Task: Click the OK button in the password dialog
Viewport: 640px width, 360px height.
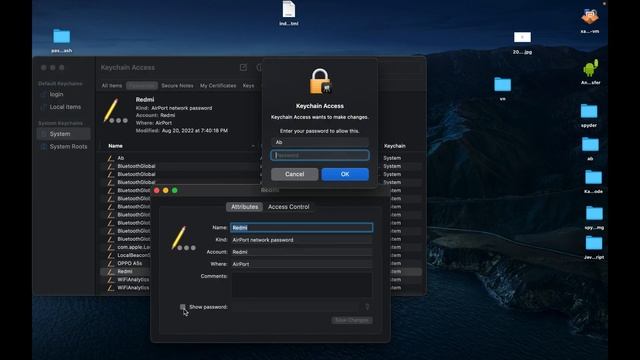Action: (345, 174)
